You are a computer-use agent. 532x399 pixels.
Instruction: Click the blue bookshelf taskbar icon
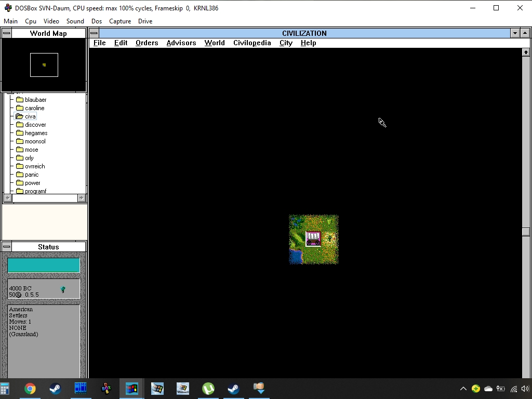tap(81, 389)
